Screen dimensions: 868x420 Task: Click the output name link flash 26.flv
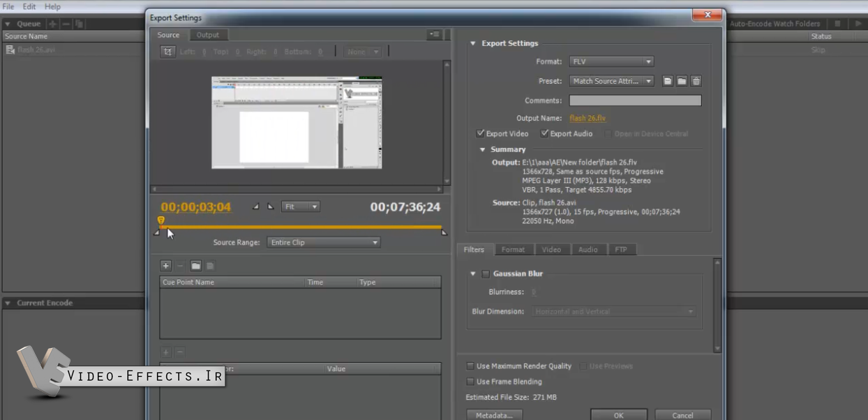coord(588,118)
